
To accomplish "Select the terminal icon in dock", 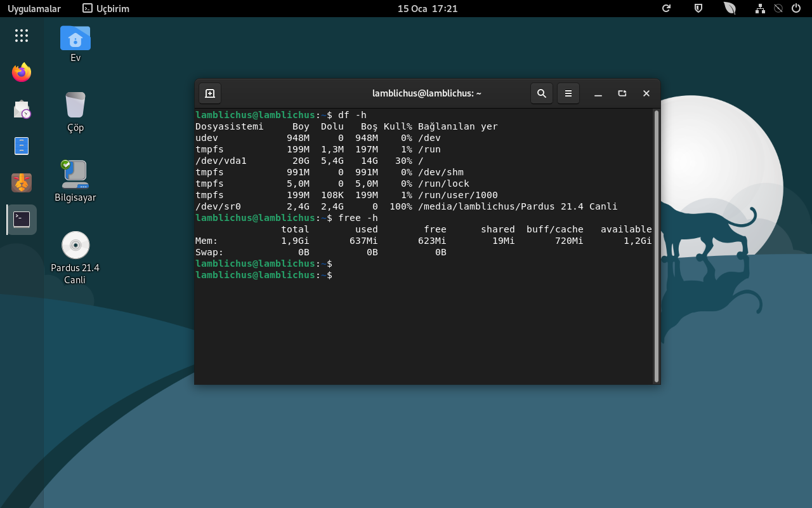I will [22, 220].
